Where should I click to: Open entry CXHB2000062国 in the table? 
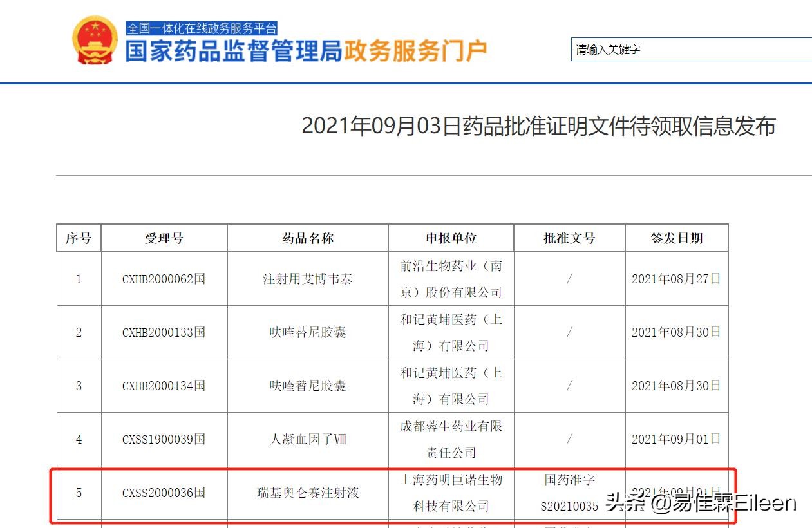(x=164, y=279)
